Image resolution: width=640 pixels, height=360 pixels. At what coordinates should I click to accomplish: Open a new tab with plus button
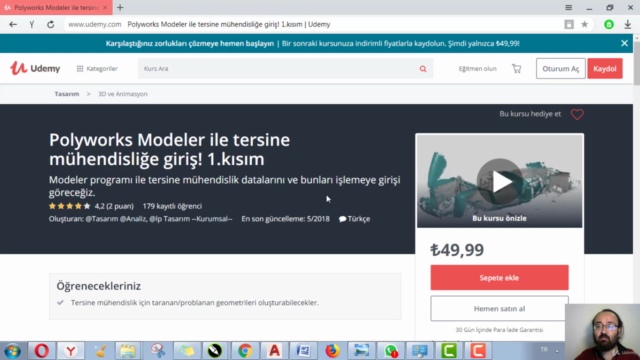(x=120, y=7)
